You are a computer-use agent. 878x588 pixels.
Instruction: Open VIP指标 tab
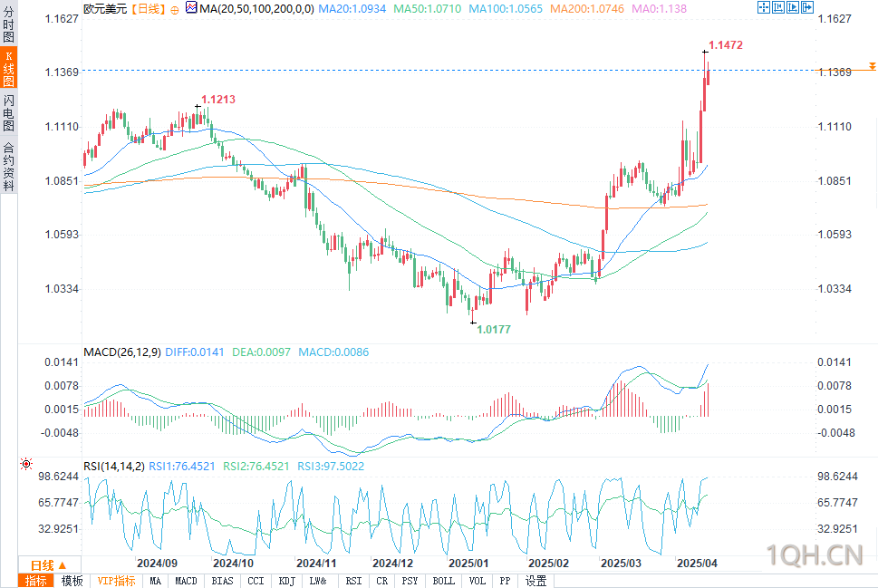[116, 581]
